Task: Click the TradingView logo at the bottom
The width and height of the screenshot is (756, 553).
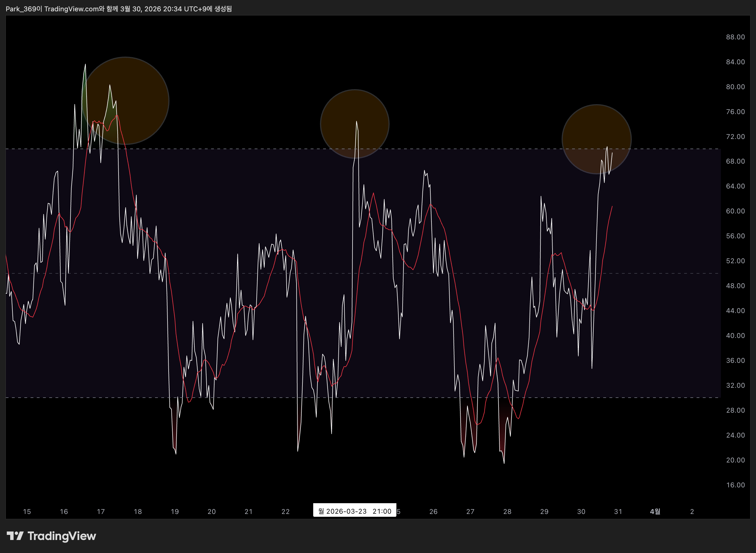Action: pyautogui.click(x=51, y=536)
